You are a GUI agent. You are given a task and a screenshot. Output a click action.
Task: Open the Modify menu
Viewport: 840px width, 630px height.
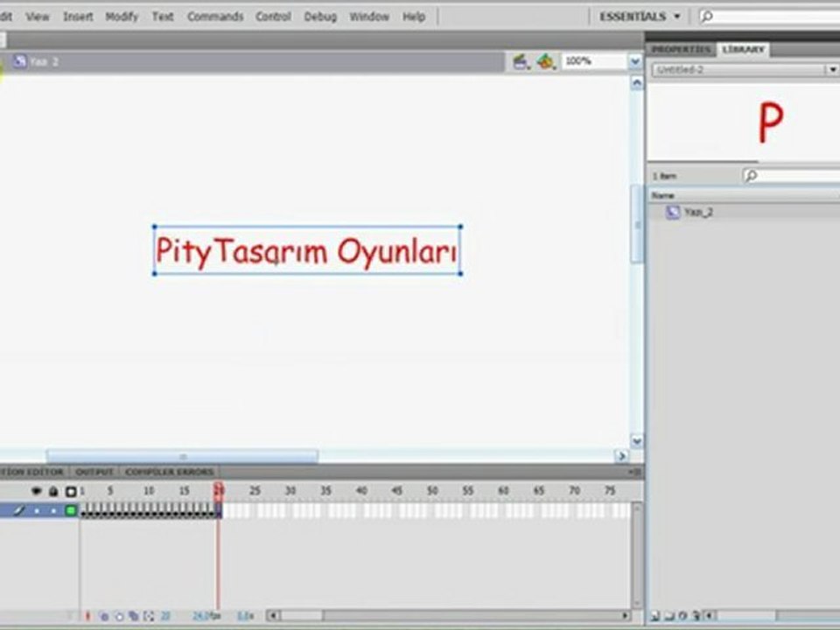pyautogui.click(x=121, y=17)
